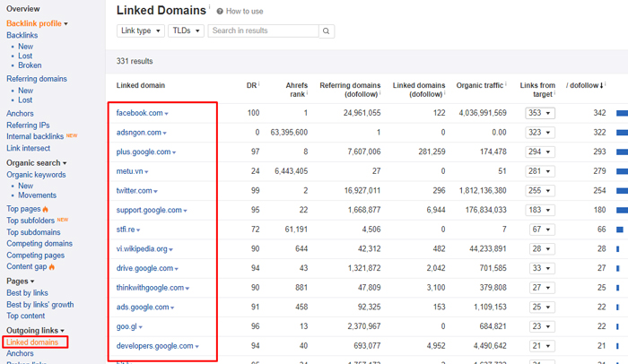Open the Referring domains sidebar link
This screenshot has width=628, height=364.
point(37,79)
